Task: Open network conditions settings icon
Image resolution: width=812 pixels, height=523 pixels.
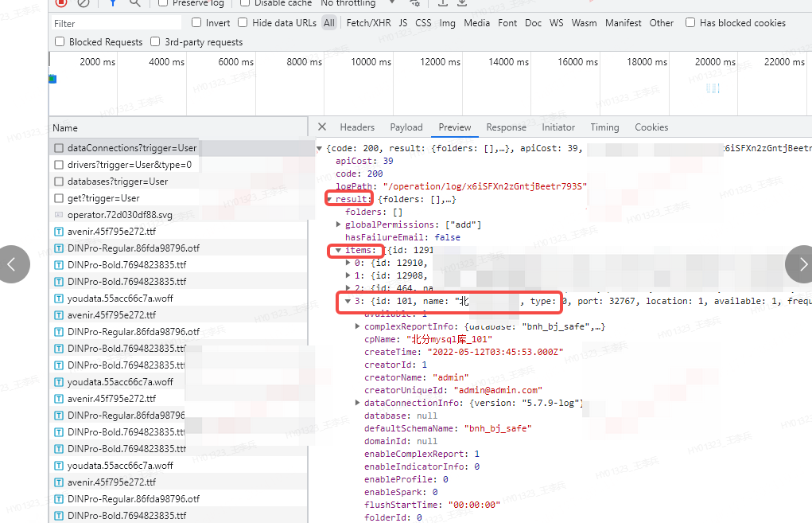Action: pos(414,2)
